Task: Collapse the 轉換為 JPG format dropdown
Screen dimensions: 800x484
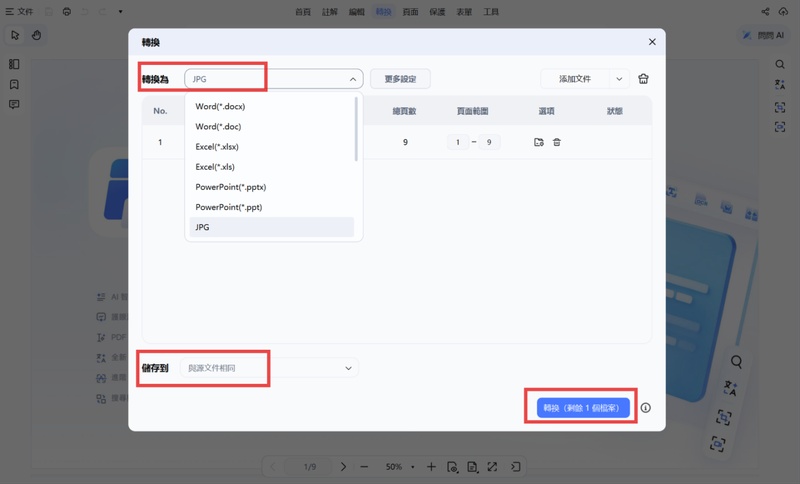Action: 273,79
